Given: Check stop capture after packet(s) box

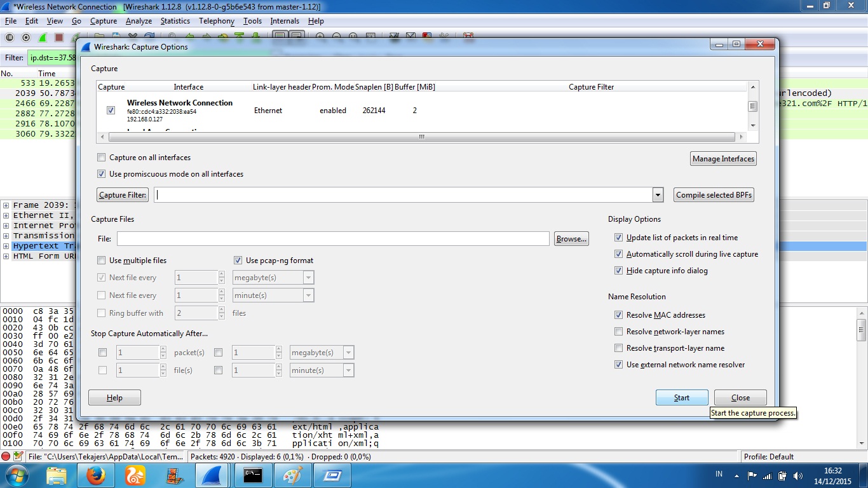Looking at the screenshot, I should tap(102, 353).
